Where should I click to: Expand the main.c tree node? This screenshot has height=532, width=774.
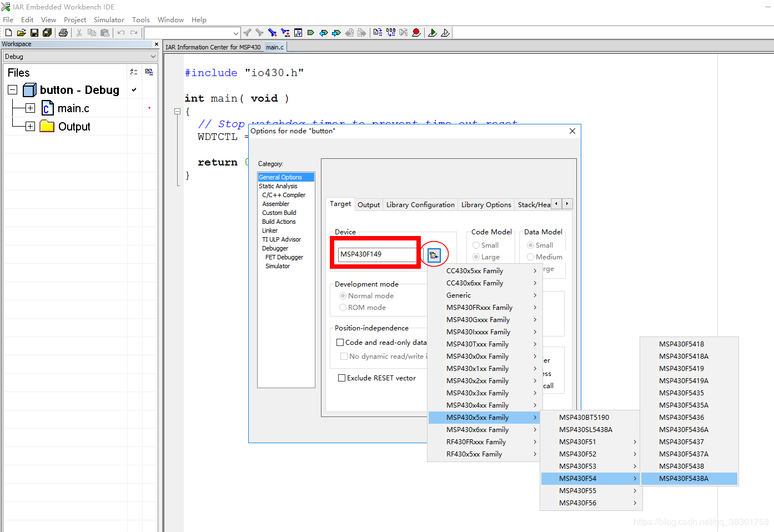[x=31, y=108]
